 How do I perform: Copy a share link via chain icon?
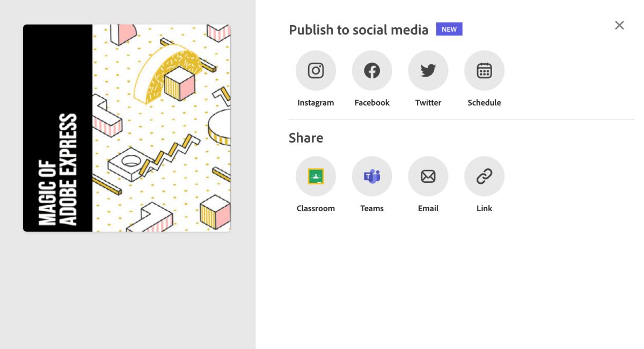tap(484, 176)
